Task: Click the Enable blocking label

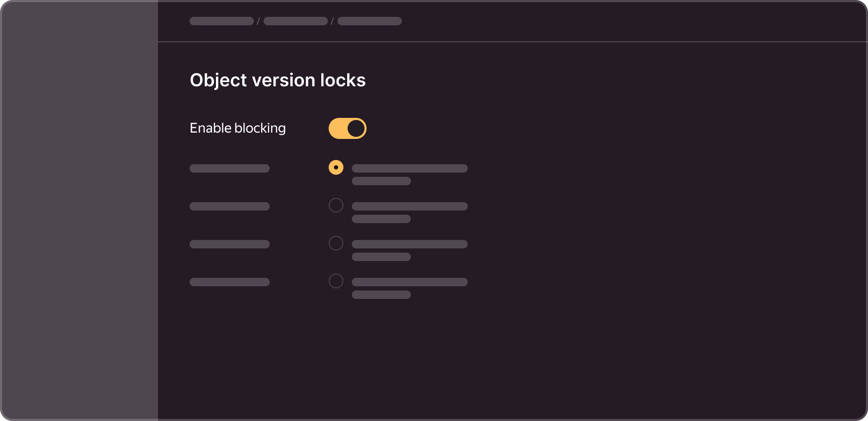Action: tap(238, 128)
